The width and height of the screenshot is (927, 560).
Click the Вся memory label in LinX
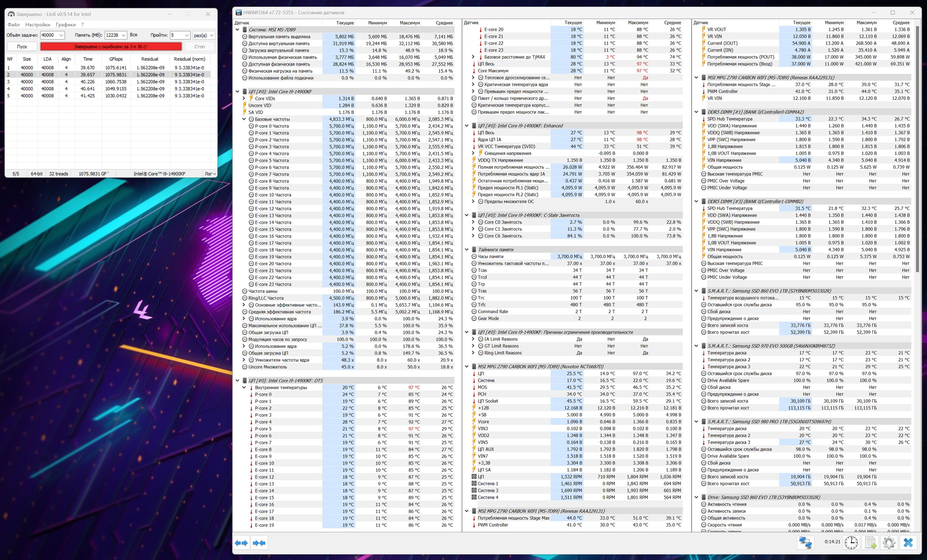tap(134, 35)
